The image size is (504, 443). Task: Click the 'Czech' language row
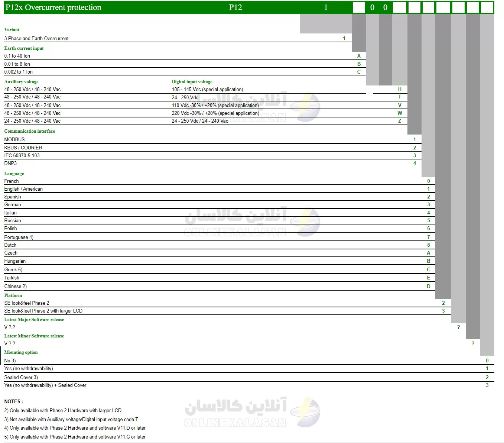(220, 253)
